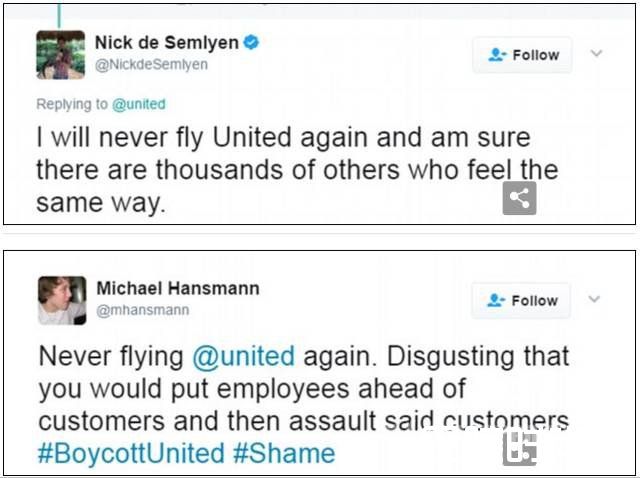Expand the options chevron on Michael's tweet
Image resolution: width=640 pixels, height=478 pixels.
point(595,299)
